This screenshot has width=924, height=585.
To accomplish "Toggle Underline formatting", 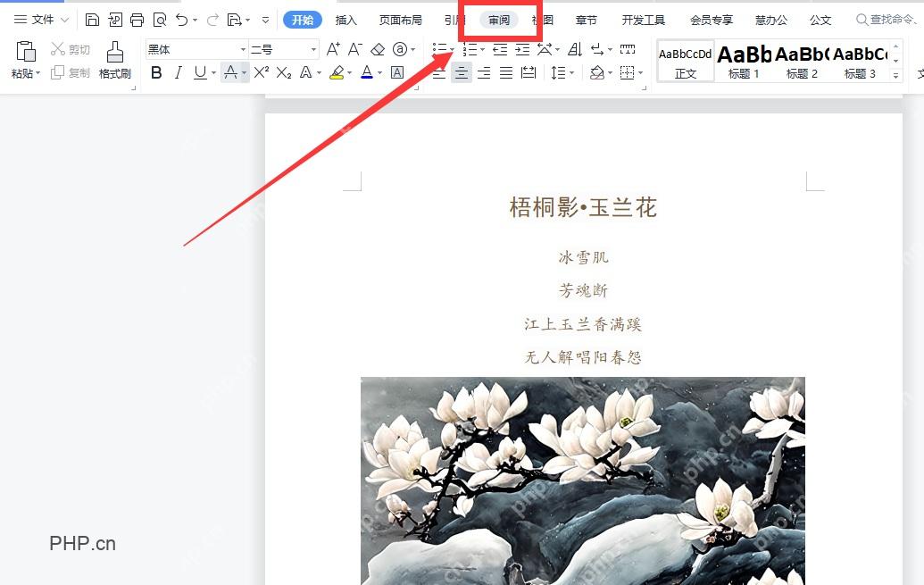I will pos(200,72).
